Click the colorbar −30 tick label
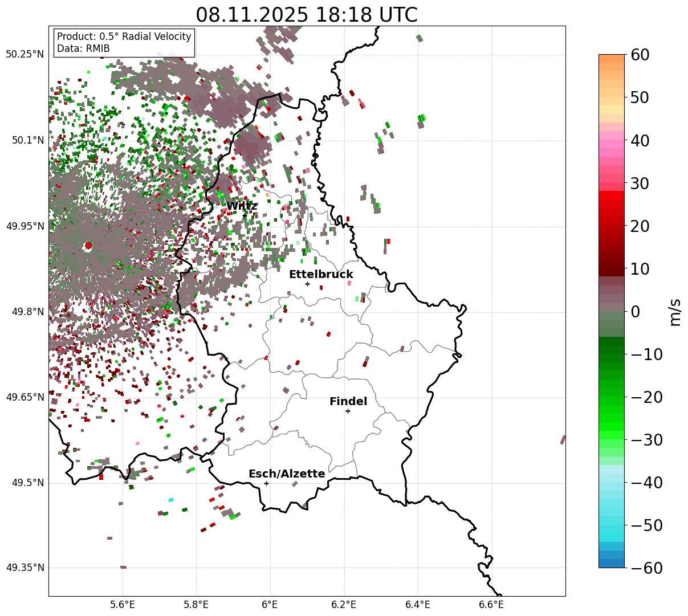The height and width of the screenshot is (616, 688). click(646, 439)
